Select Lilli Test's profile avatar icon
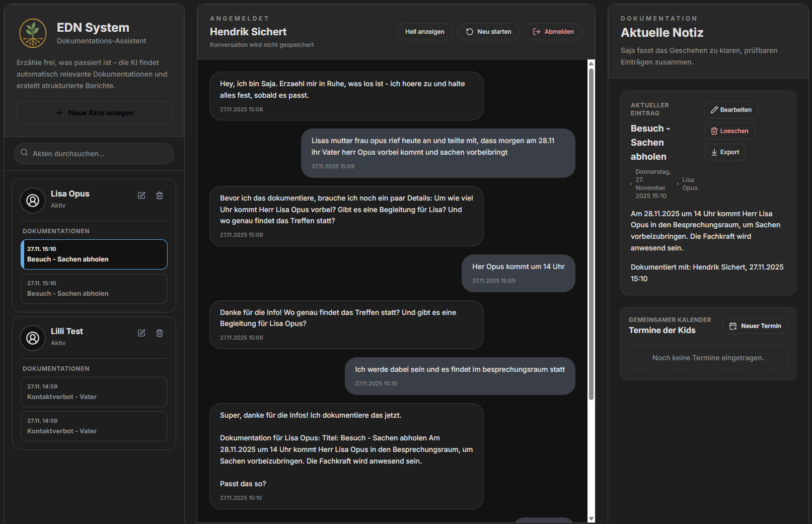The width and height of the screenshot is (812, 524). tap(32, 338)
